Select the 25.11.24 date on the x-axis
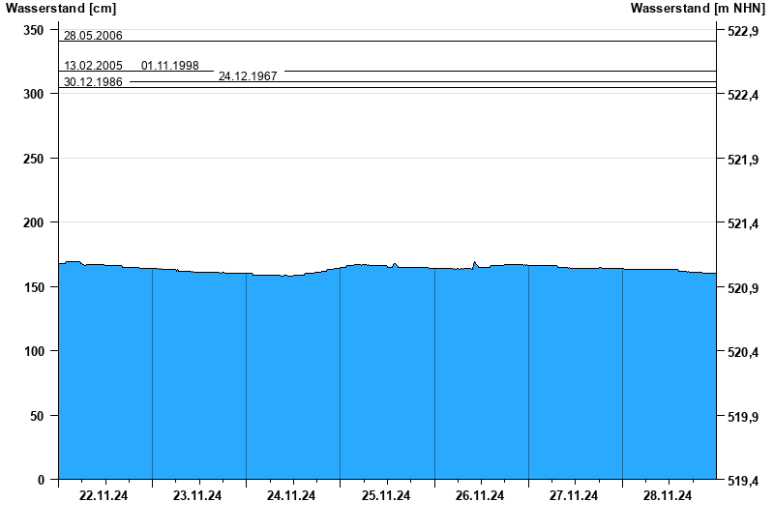774x532 pixels. tap(386, 496)
